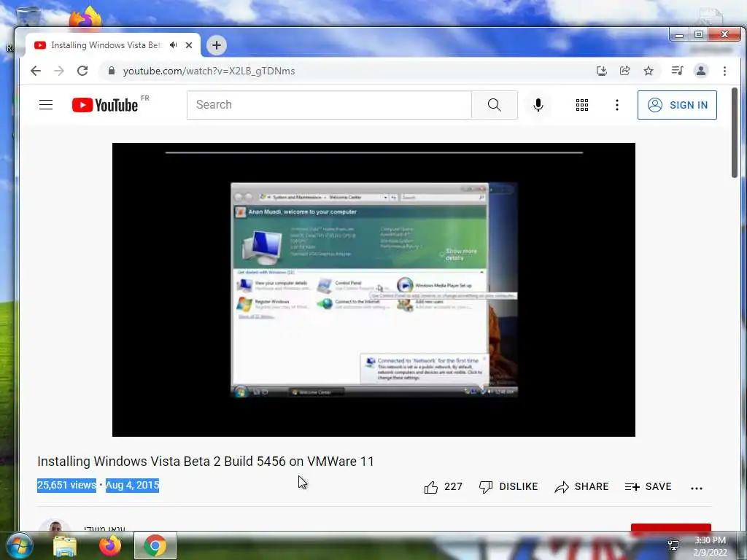The image size is (747, 560).
Task: Click the channel avatar below the video
Action: (x=55, y=526)
